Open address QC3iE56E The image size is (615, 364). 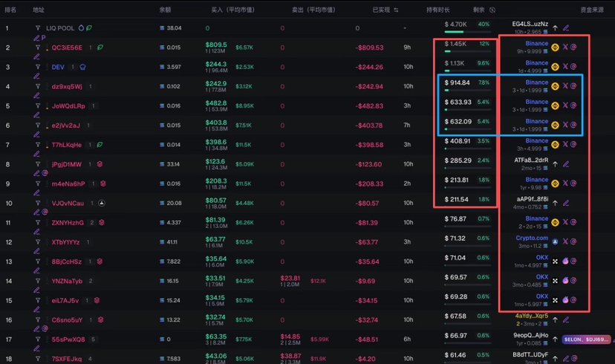pos(67,48)
